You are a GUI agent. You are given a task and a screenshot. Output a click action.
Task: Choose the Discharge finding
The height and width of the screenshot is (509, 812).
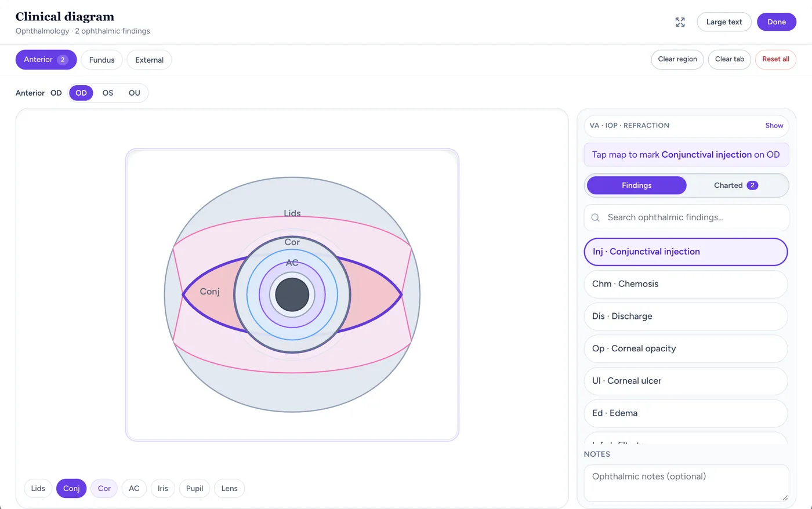click(686, 317)
